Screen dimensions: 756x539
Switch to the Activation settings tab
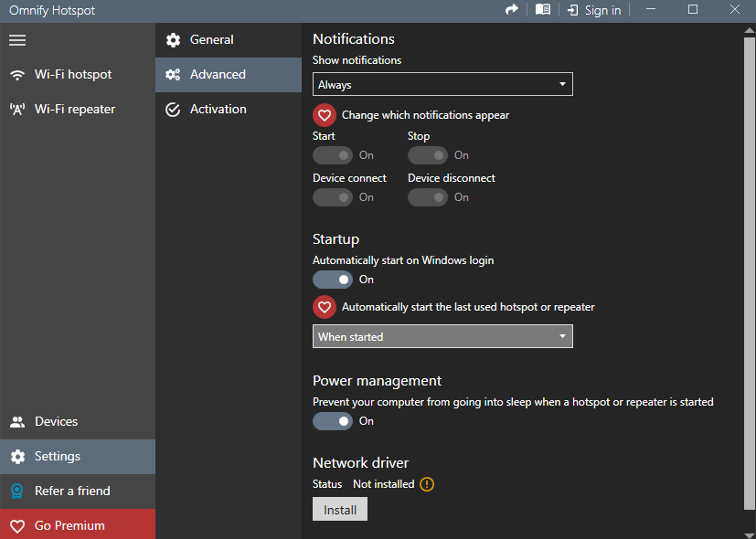coord(229,110)
